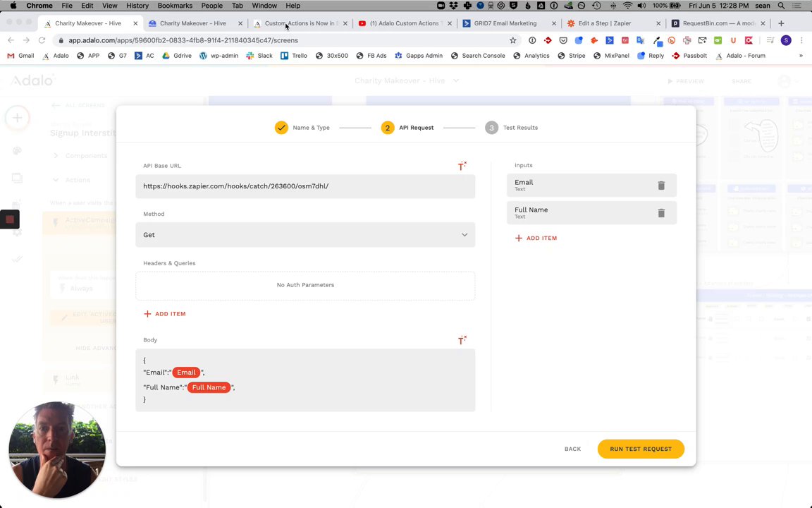The height and width of the screenshot is (508, 812).
Task: Open Spotlight search in menu bar
Action: pos(781,6)
